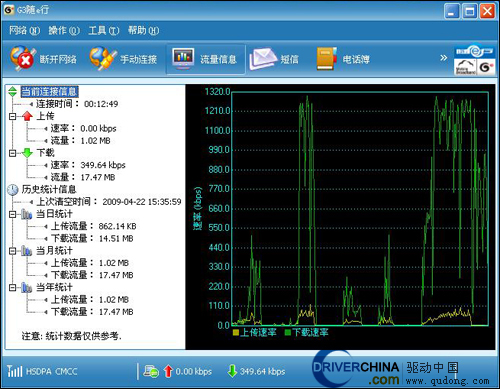The height and width of the screenshot is (389, 500).
Task: Click the toolbar overflow chevron
Action: [443, 58]
